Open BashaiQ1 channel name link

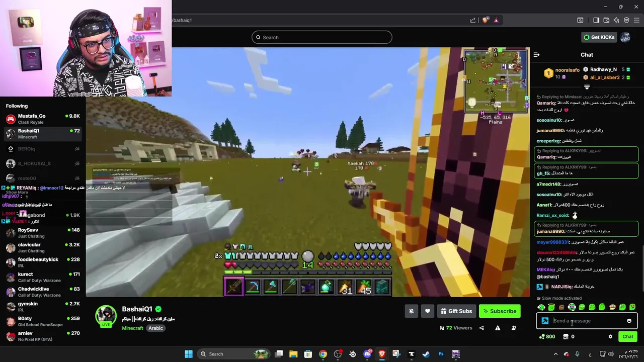(x=137, y=309)
